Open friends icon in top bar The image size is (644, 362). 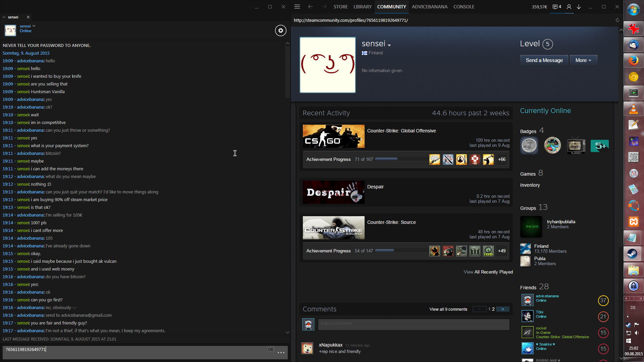pos(569,7)
